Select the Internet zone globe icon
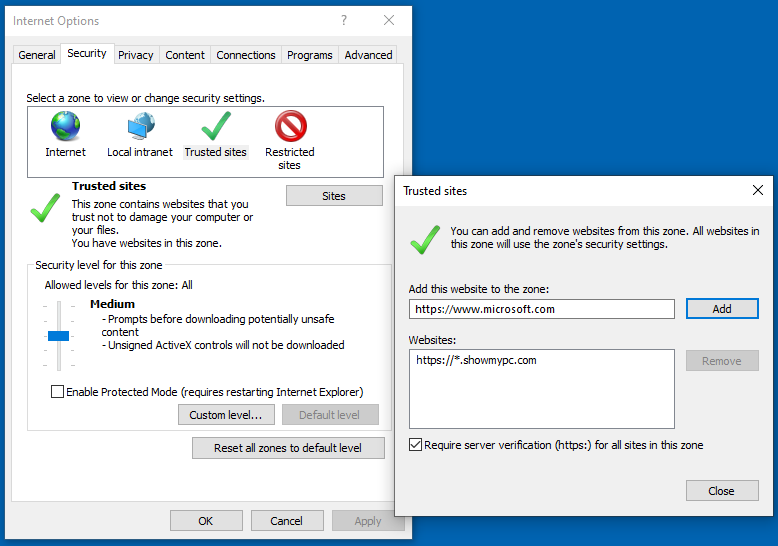 (x=65, y=126)
